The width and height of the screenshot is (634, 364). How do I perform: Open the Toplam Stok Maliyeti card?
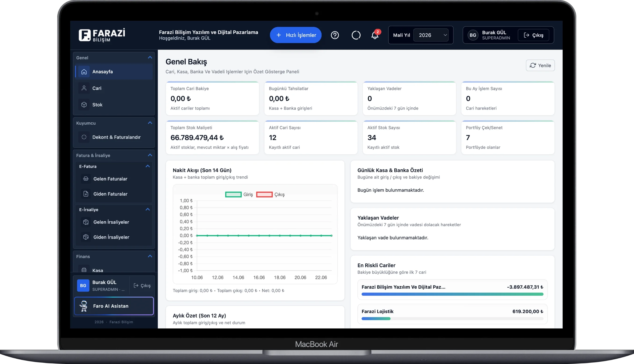coord(212,138)
